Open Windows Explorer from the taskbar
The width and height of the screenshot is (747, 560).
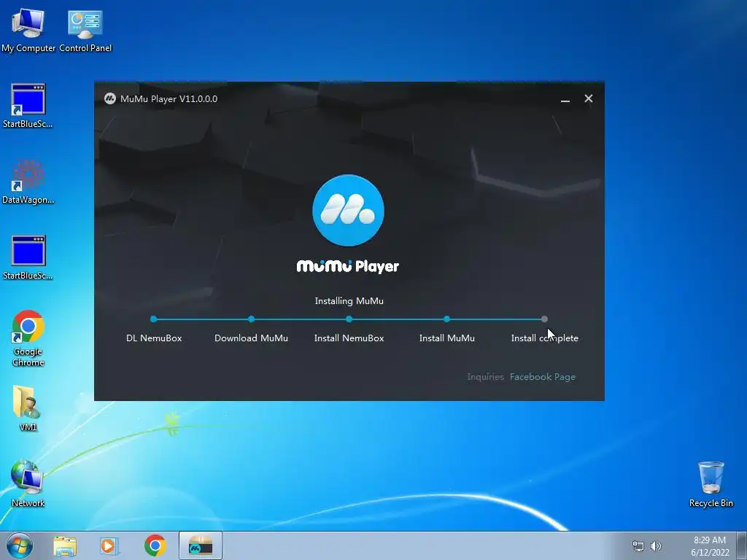[x=64, y=546]
